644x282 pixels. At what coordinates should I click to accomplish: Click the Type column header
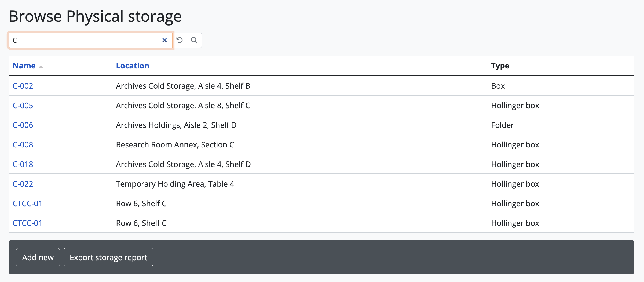500,66
